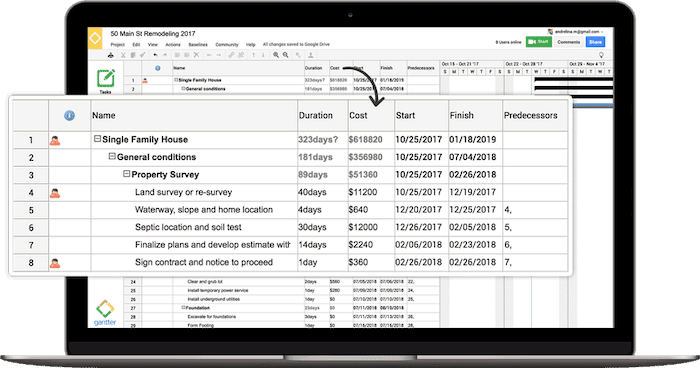This screenshot has width=700, height=368.
Task: Click the undo arrow in the toolbar
Action: 155,55
